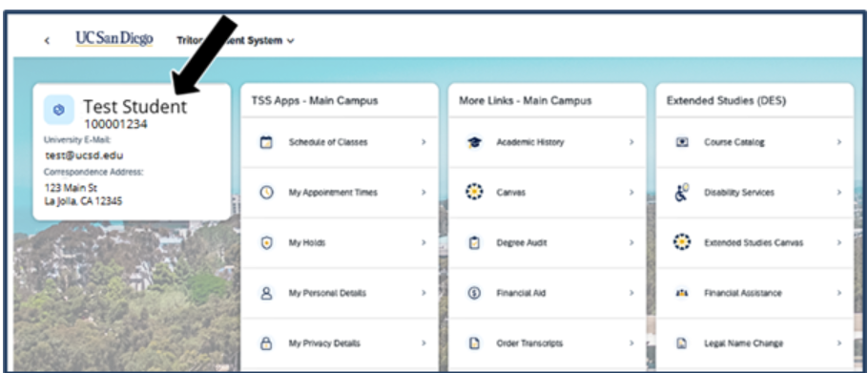Open the Financial Aid link
This screenshot has height=373, width=868.
tap(521, 293)
